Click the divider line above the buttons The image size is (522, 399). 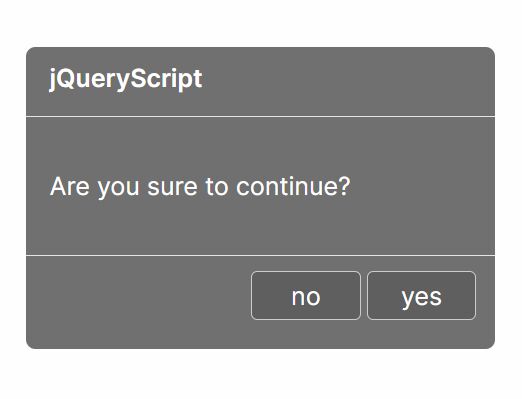click(261, 256)
